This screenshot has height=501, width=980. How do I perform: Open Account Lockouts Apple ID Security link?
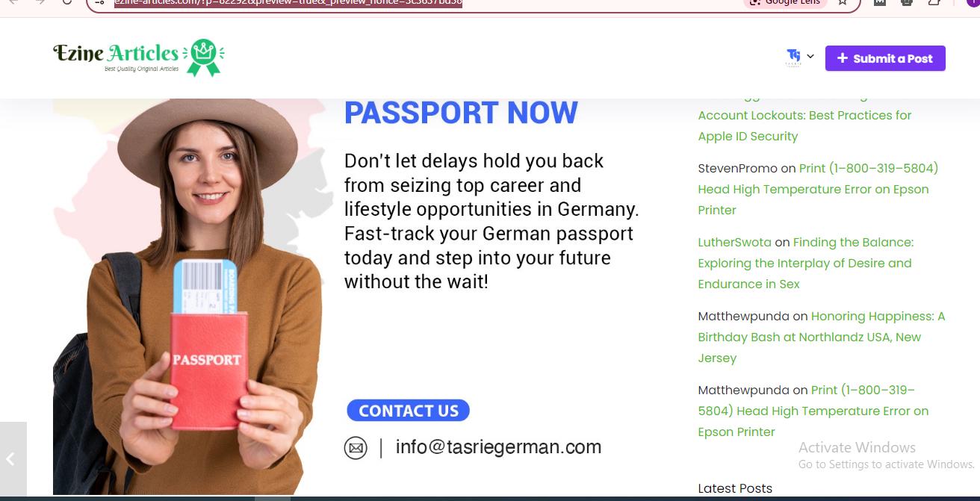pos(804,125)
